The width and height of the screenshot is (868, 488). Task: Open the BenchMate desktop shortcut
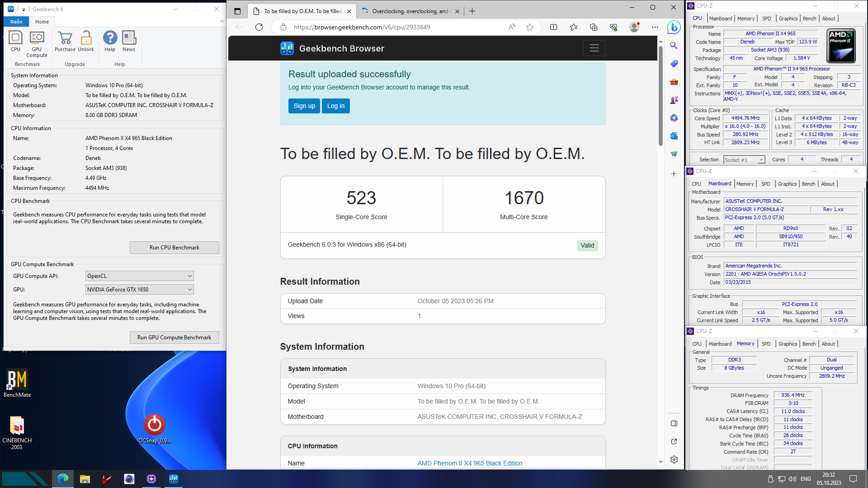(x=17, y=384)
